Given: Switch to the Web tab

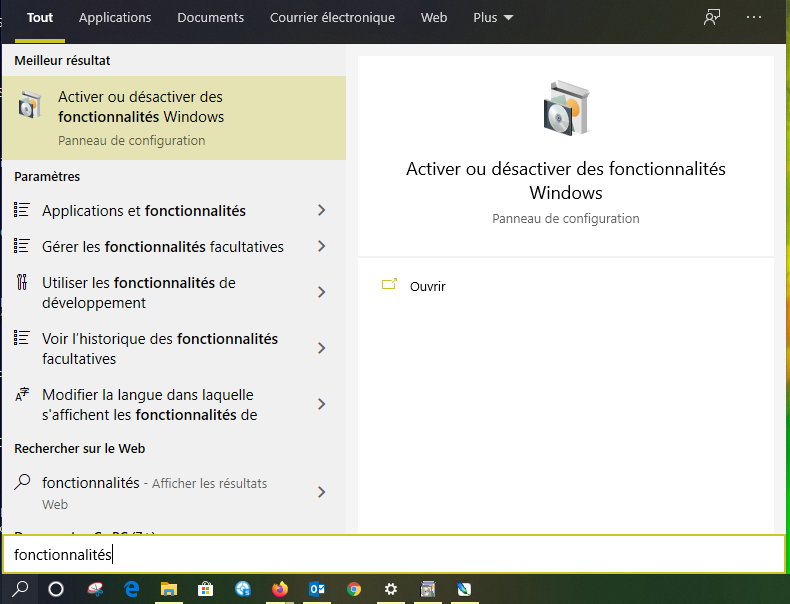Looking at the screenshot, I should [x=434, y=18].
